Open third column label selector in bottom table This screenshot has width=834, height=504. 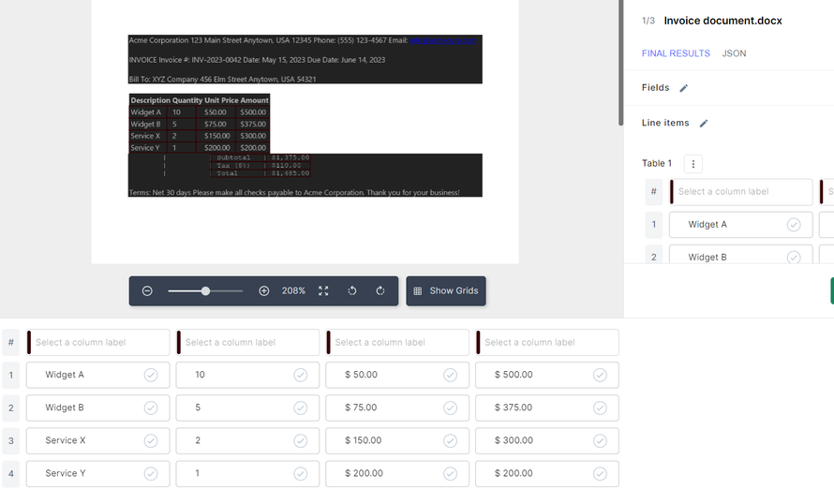(400, 343)
